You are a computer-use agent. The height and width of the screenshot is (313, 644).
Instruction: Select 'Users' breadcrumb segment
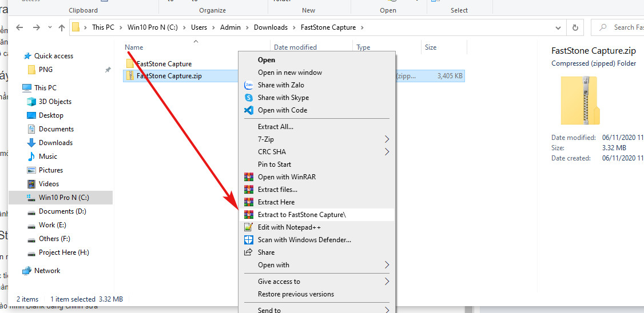199,27
